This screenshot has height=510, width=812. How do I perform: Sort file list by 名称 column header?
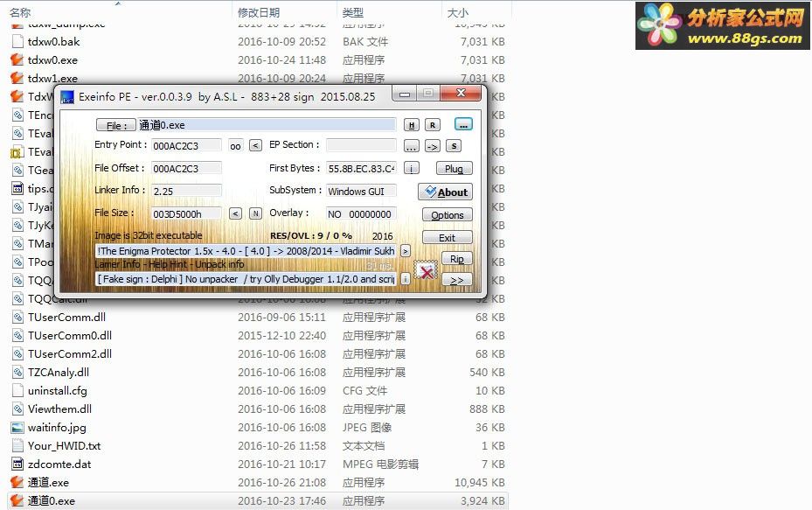(x=20, y=12)
